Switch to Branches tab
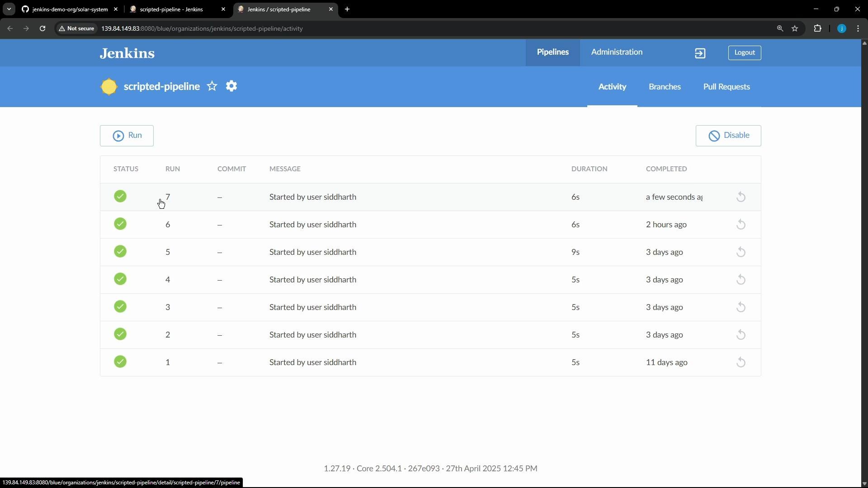 pyautogui.click(x=665, y=87)
